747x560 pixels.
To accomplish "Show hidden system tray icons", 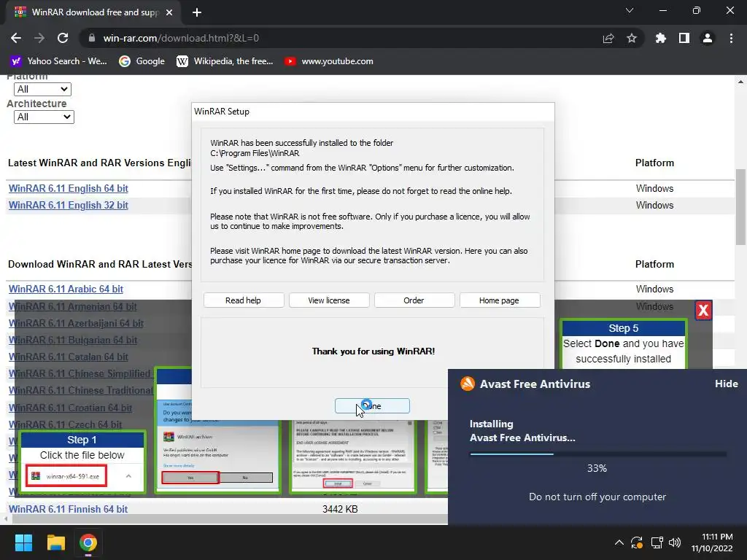I will coord(619,542).
